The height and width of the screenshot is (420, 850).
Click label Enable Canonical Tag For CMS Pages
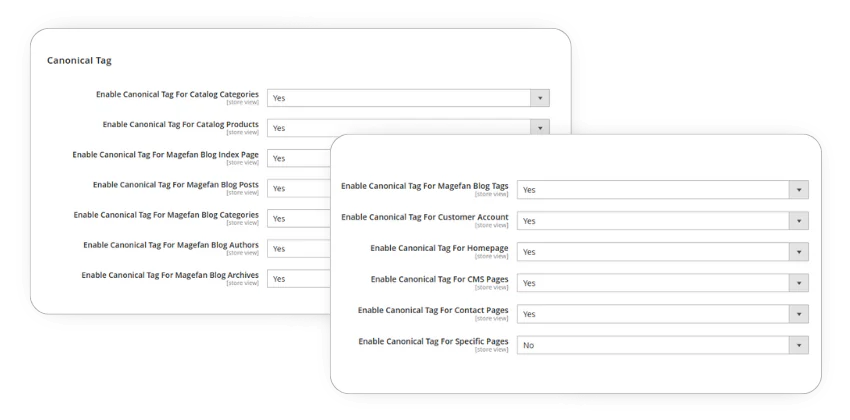tap(440, 279)
